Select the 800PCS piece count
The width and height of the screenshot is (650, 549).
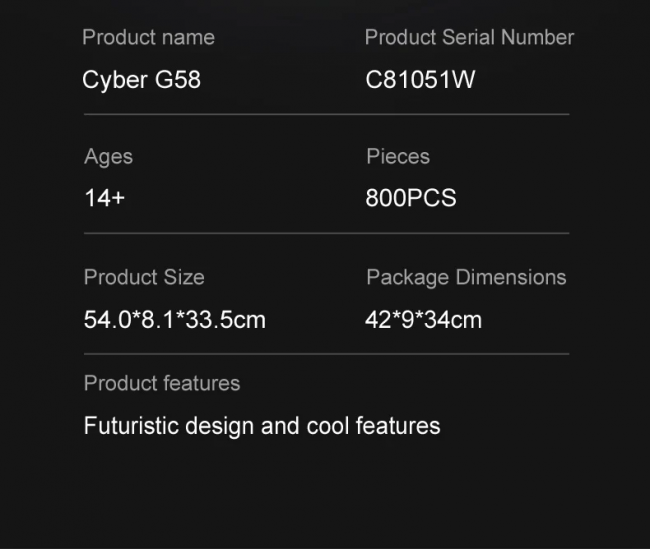pyautogui.click(x=411, y=198)
